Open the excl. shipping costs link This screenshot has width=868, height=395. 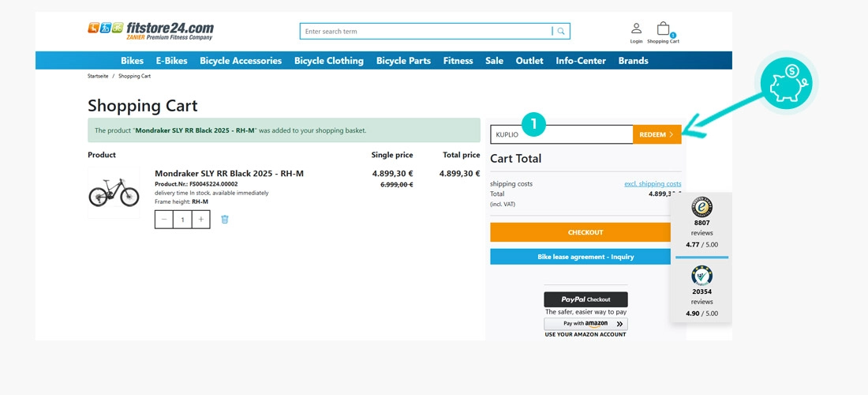pos(653,184)
